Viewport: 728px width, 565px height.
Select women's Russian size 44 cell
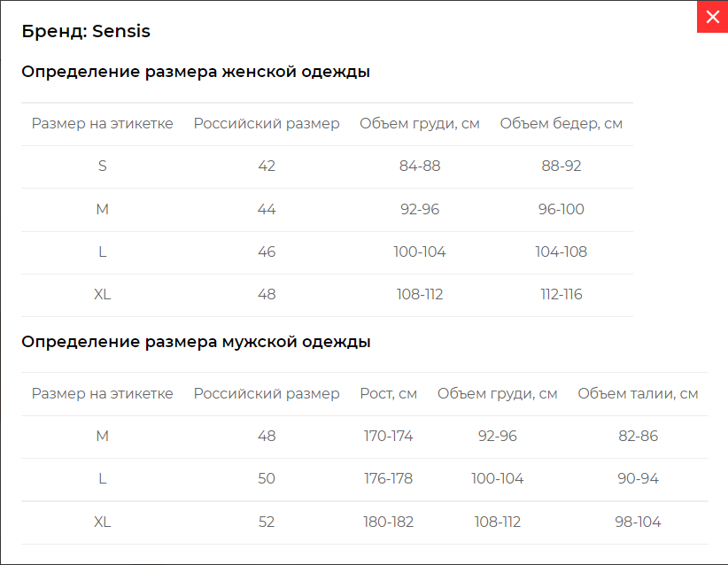click(267, 209)
